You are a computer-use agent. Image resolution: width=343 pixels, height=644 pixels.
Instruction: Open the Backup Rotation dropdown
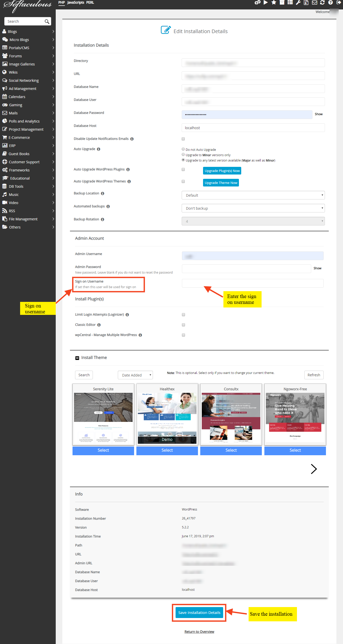click(x=253, y=221)
